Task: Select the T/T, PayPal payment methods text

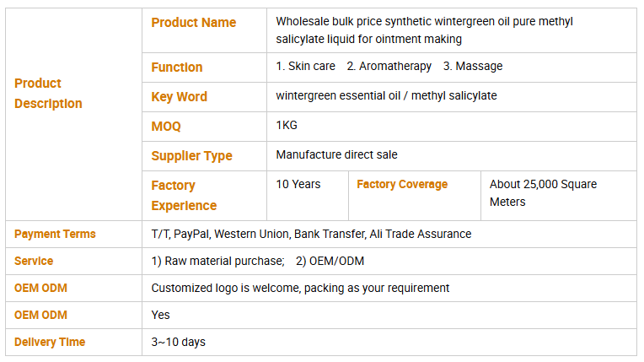Action: coord(311,235)
